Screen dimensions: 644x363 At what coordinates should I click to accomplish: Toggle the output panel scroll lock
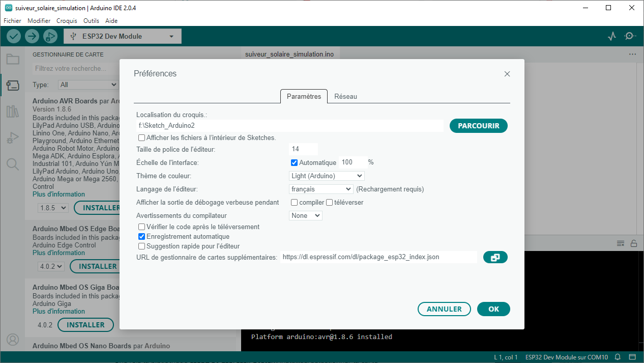[x=634, y=243]
